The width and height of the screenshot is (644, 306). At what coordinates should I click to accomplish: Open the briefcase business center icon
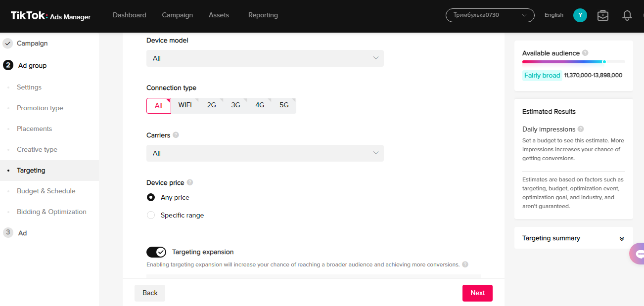tap(602, 15)
